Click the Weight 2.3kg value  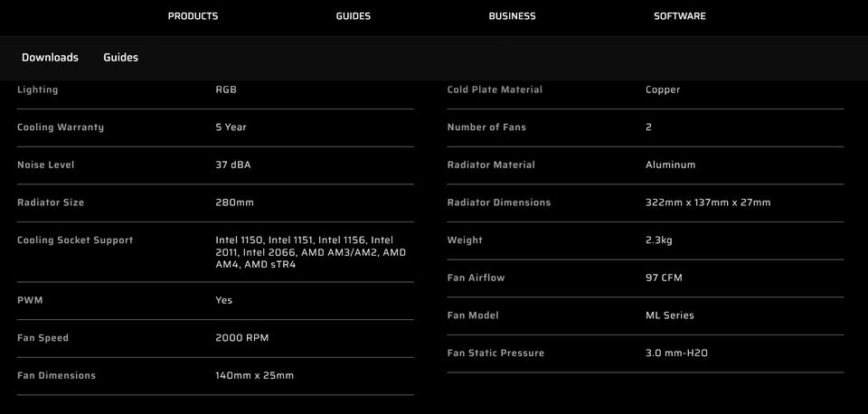click(x=659, y=240)
